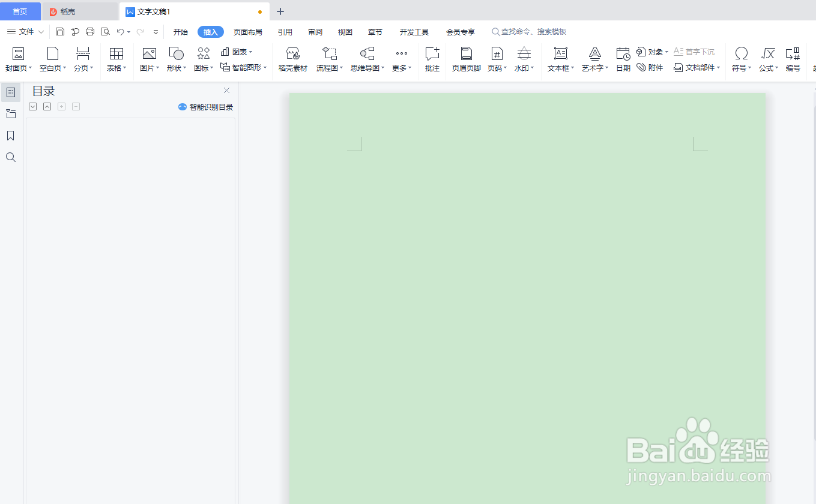Image resolution: width=816 pixels, height=504 pixels.
Task: Insert a flowchart (流程图)
Action: click(x=330, y=59)
